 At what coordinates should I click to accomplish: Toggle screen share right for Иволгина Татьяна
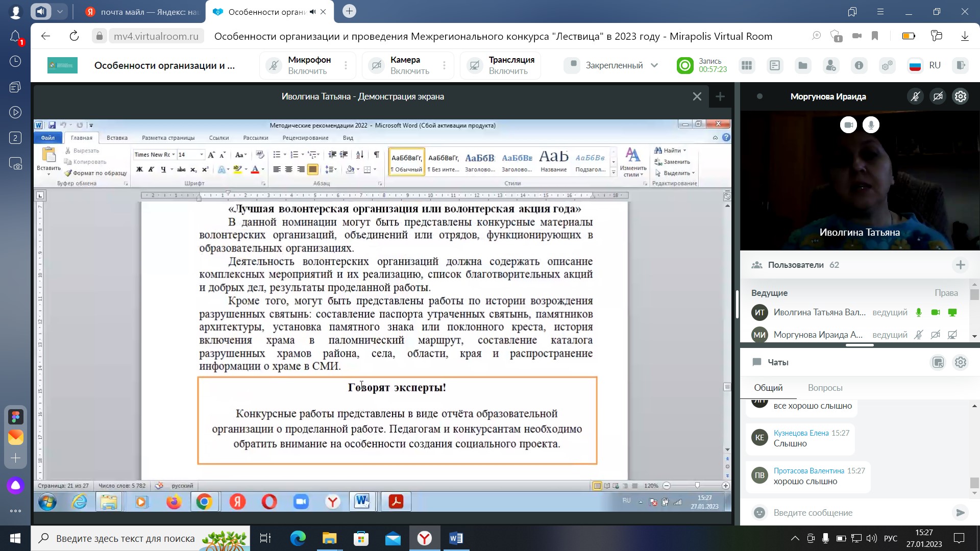pos(952,313)
